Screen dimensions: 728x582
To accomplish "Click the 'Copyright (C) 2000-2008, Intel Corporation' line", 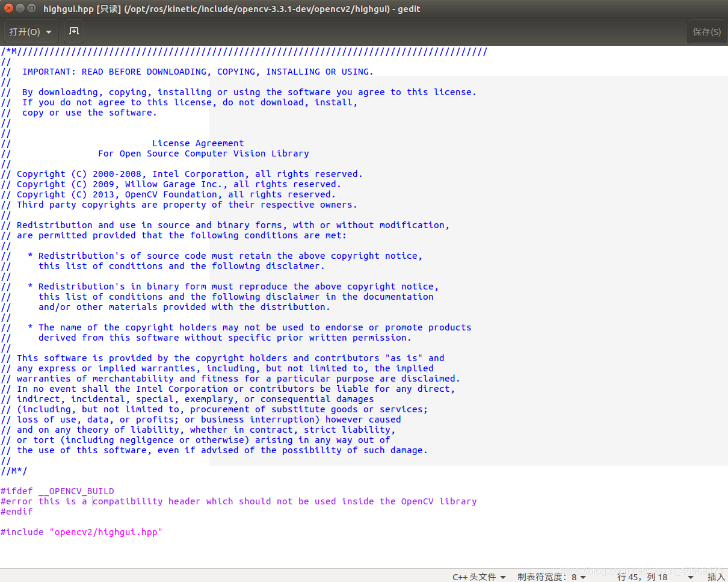I will click(x=182, y=174).
